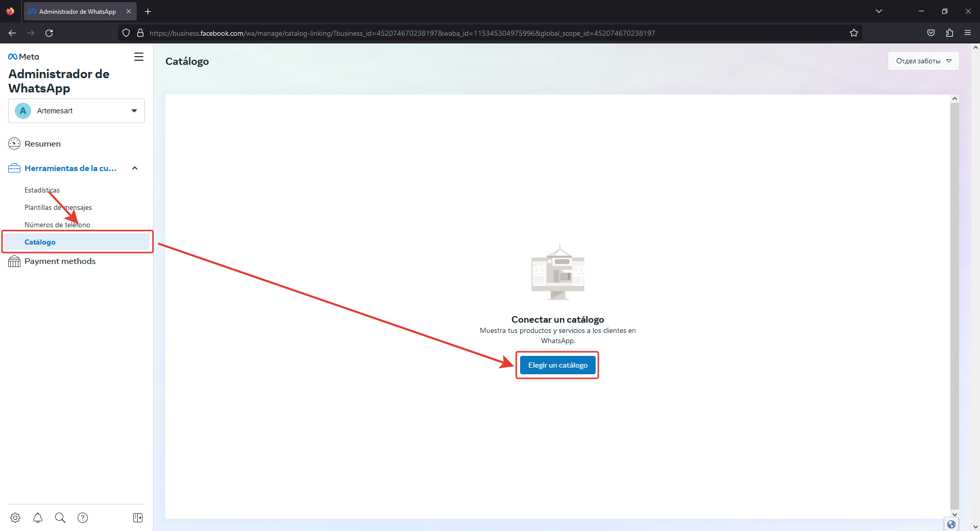This screenshot has width=980, height=531.
Task: Open Estadísticas in the sidebar
Action: (42, 190)
